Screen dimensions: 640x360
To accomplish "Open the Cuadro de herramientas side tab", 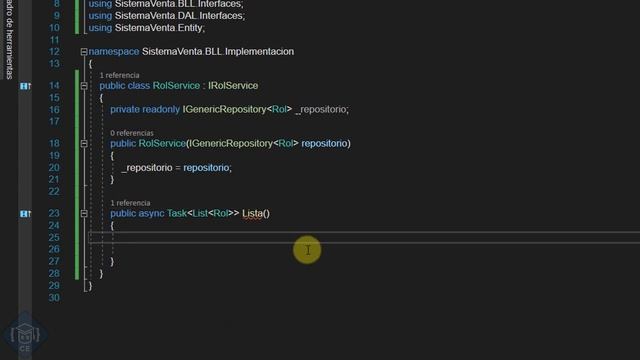I will (x=9, y=40).
